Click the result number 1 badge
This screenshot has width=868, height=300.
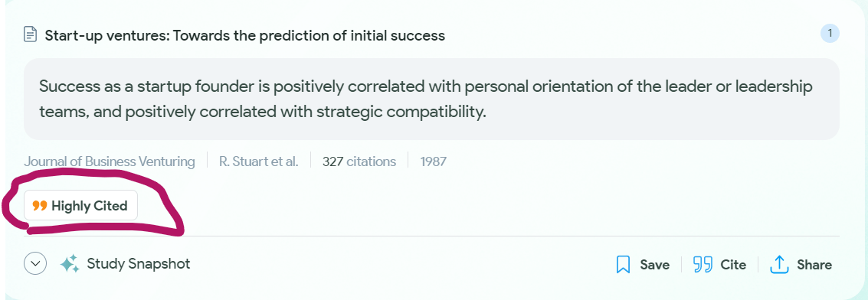coord(830,34)
